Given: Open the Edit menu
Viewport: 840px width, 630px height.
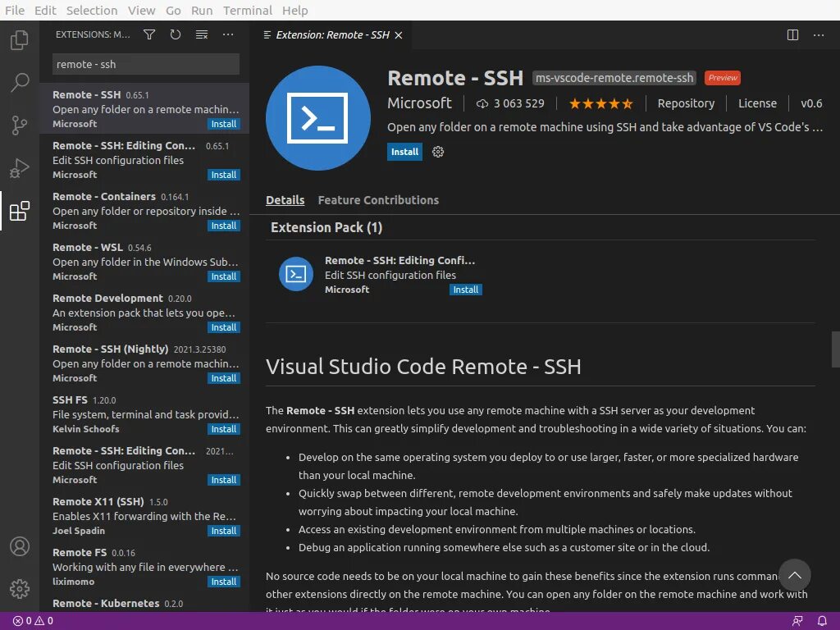Looking at the screenshot, I should tap(46, 10).
